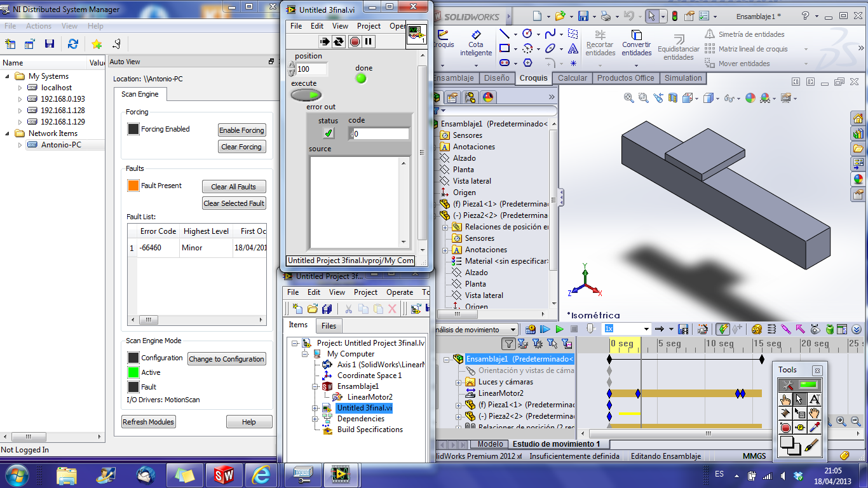Click the foreground/background color squares in Tools palette
Viewport: 868px width, 488px height.
(x=790, y=445)
